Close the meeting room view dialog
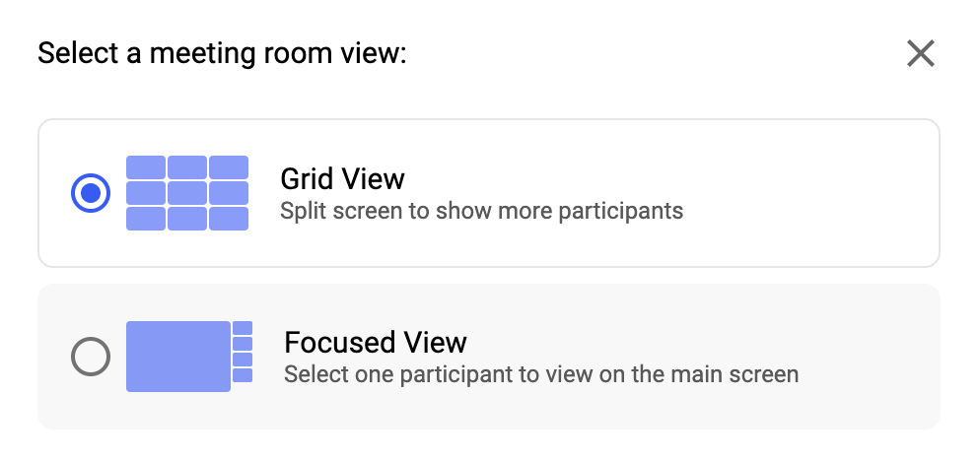This screenshot has height=461, width=980. [920, 53]
